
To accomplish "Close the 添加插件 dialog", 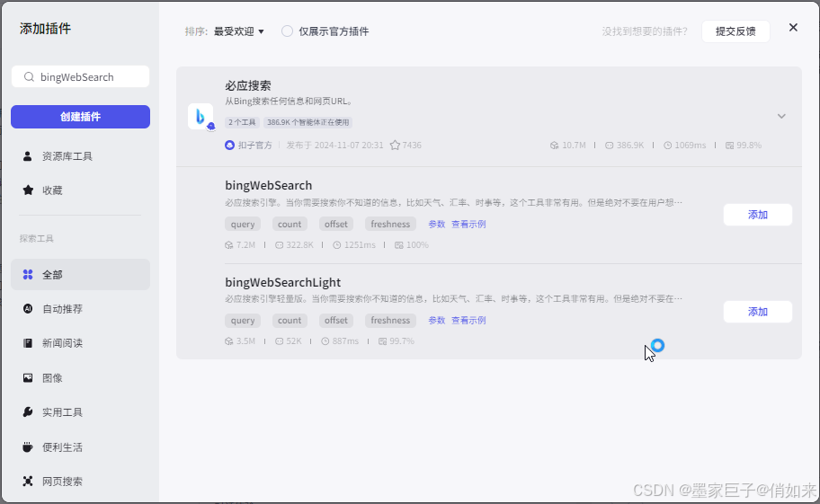I will [793, 28].
